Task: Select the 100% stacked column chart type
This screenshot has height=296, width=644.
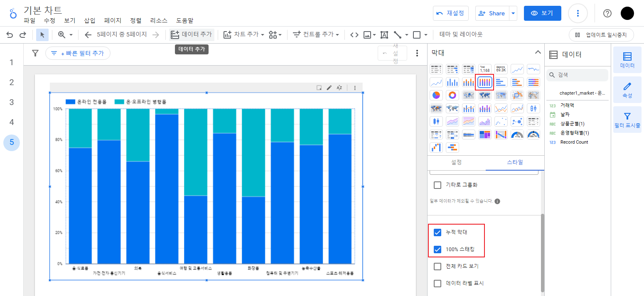Action: pyautogui.click(x=485, y=82)
